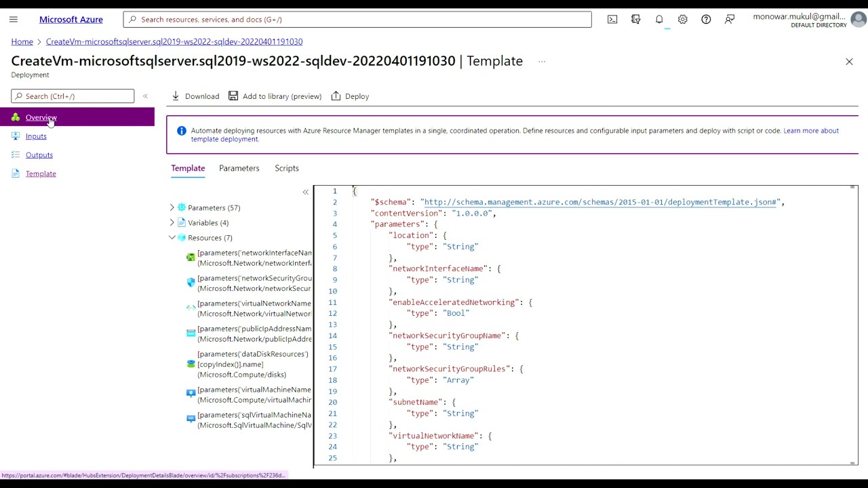The width and height of the screenshot is (868, 488).
Task: Click the data disk resource icon
Action: 191,364
